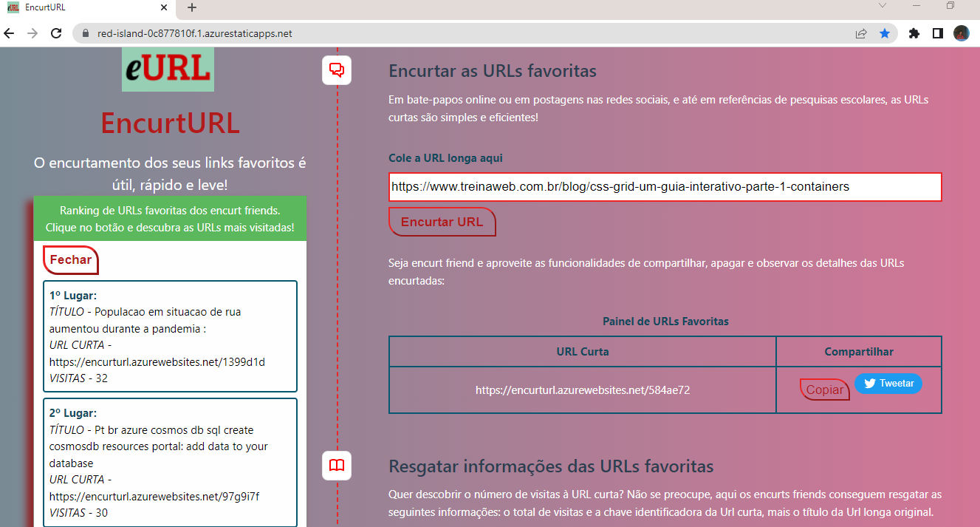The image size is (980, 527).
Task: Click the browser back arrow
Action: (8, 33)
